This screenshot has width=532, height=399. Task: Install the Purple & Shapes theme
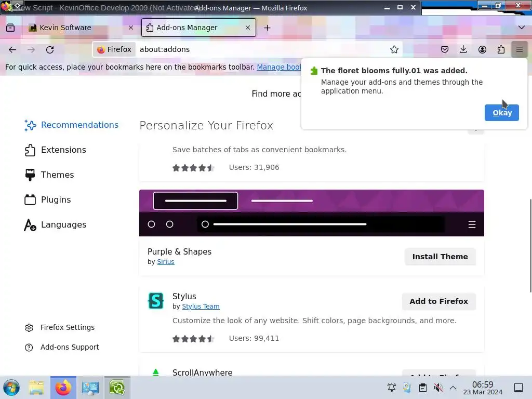tap(440, 257)
